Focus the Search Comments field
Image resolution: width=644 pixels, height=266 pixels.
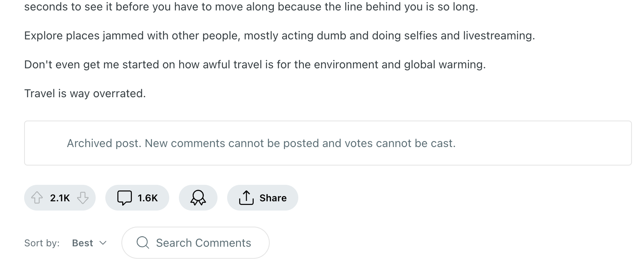click(203, 243)
